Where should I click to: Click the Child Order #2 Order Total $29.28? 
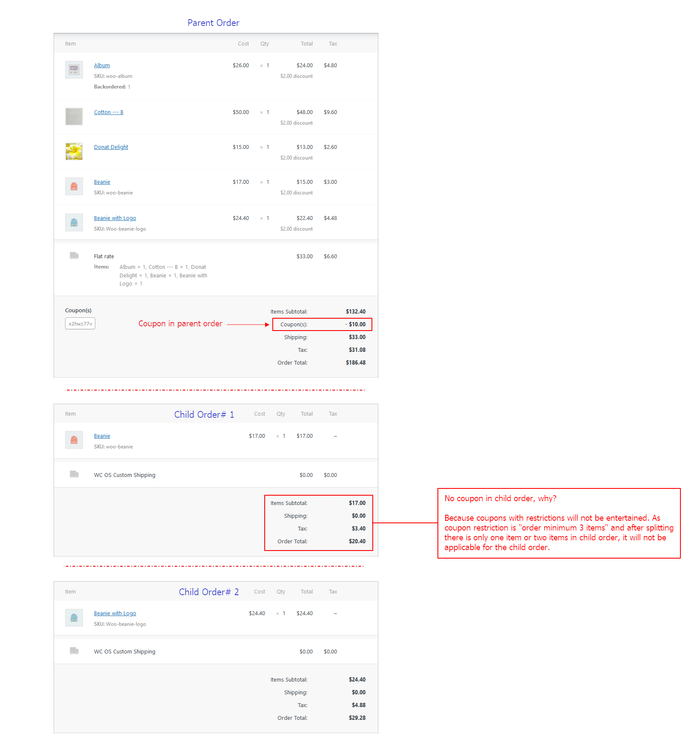(x=357, y=718)
